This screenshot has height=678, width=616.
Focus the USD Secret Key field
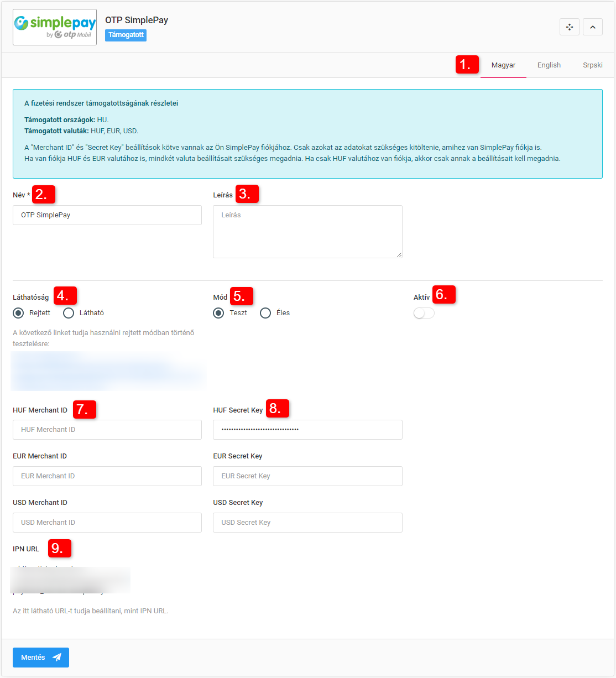tap(307, 523)
